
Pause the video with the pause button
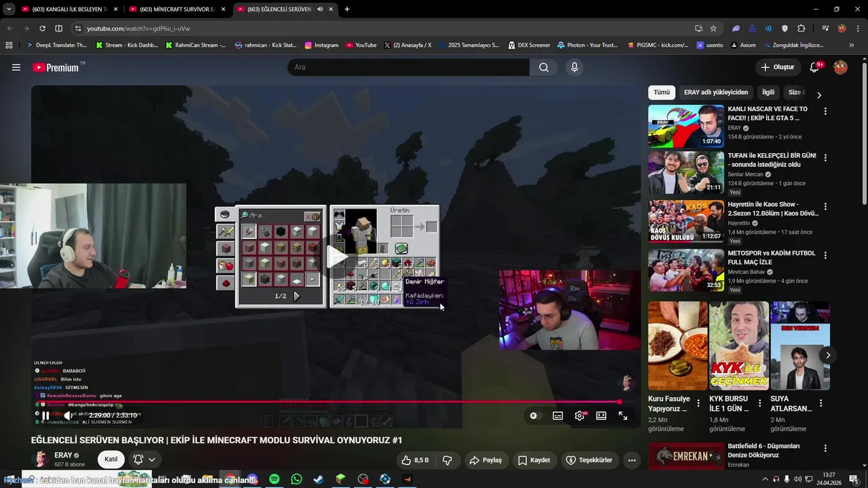[x=45, y=415]
